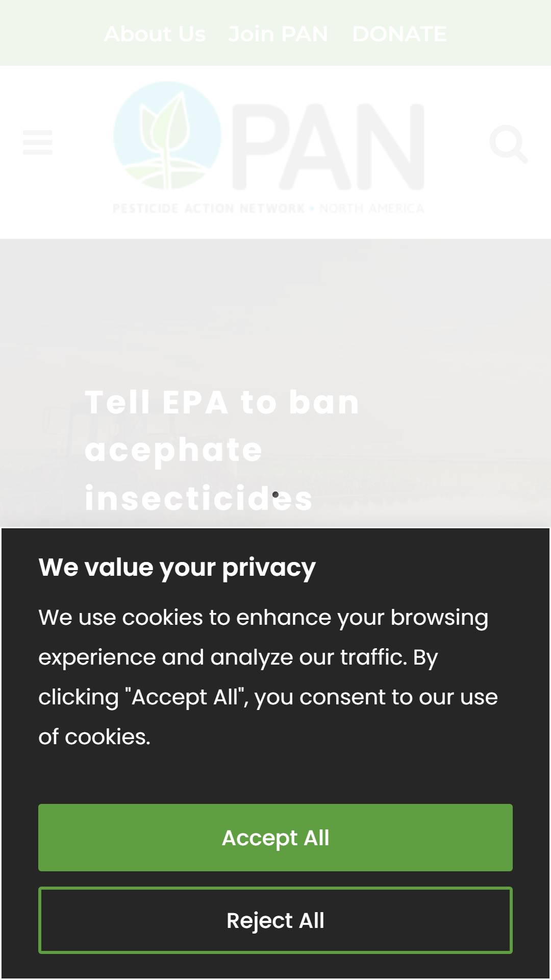The width and height of the screenshot is (551, 980).
Task: Open the hamburger navigation menu
Action: pos(38,142)
